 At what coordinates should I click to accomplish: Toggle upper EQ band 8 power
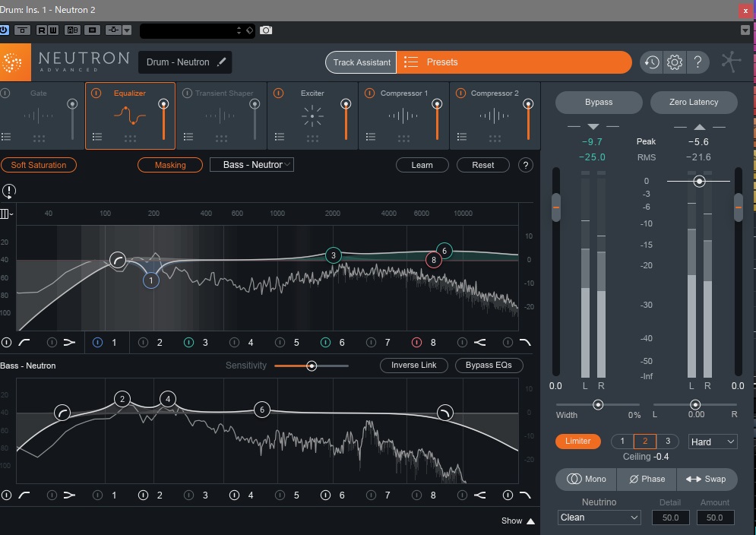(x=416, y=343)
